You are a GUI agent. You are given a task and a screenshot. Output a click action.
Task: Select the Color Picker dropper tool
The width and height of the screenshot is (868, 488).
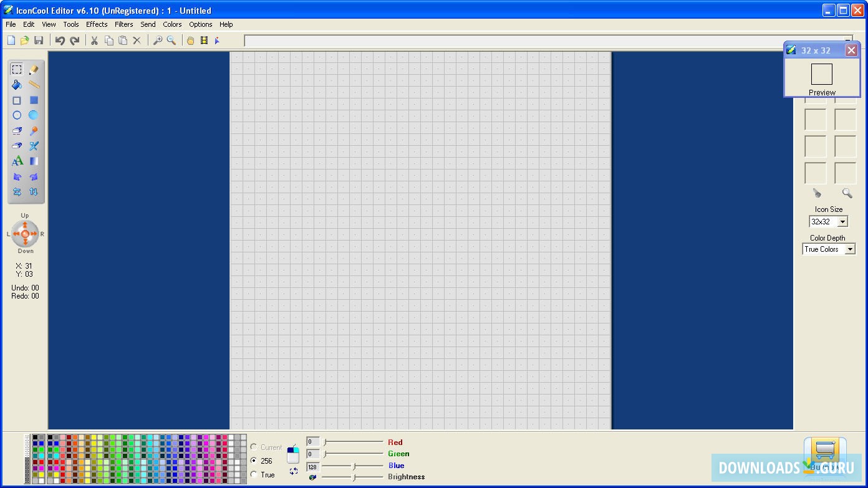pyautogui.click(x=34, y=131)
